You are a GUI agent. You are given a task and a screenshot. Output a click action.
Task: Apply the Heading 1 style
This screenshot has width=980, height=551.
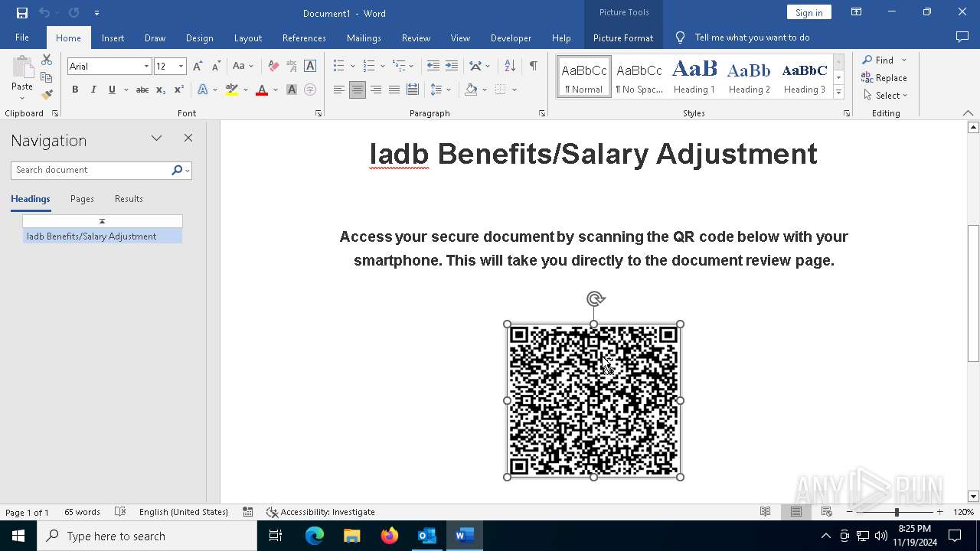pyautogui.click(x=694, y=77)
